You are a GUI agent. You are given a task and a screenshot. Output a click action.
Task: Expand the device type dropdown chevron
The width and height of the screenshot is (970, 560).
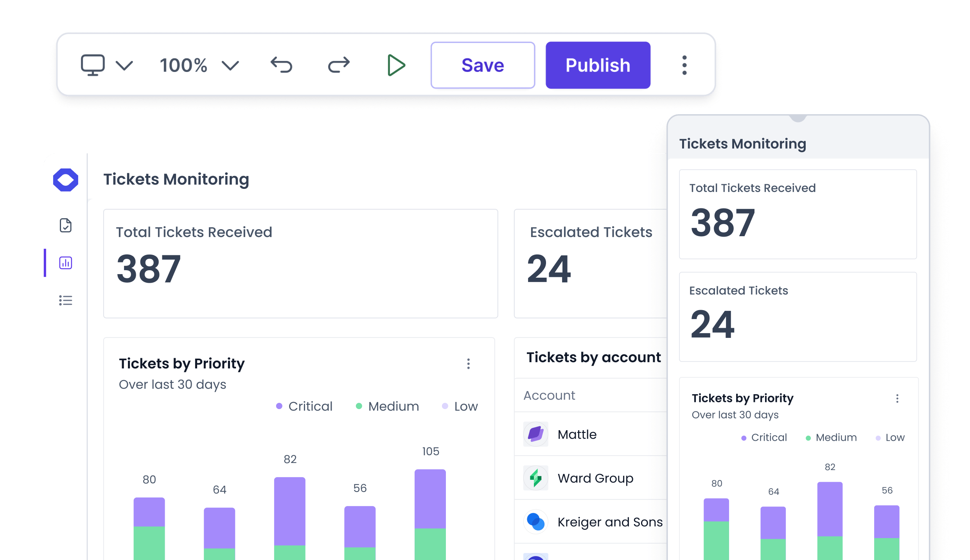[124, 66]
